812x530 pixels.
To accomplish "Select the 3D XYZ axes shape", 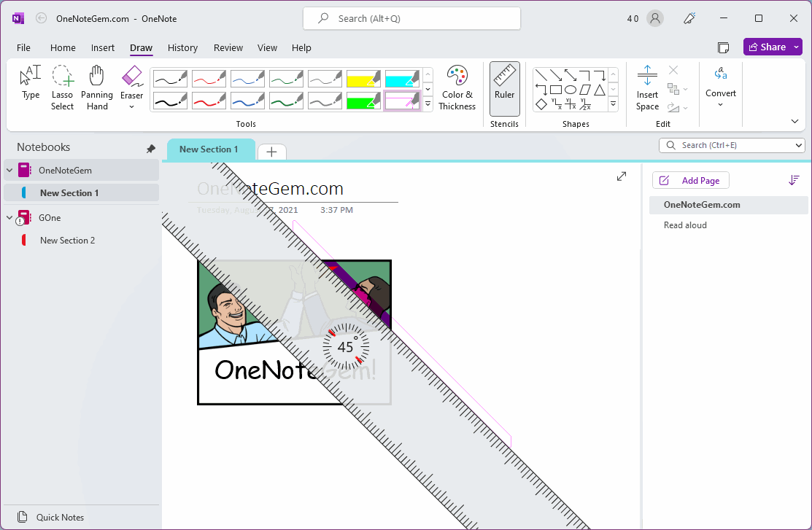I will tap(585, 104).
